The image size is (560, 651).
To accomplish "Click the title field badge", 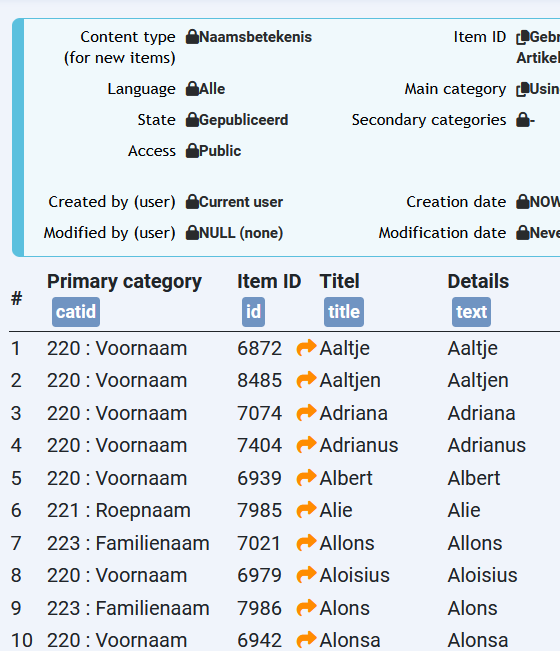I will coord(344,312).
